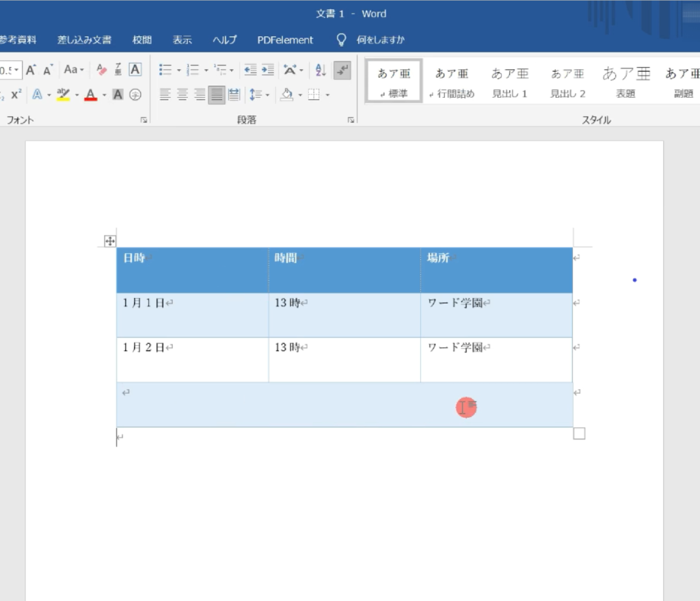
Task: Click the increase font size icon
Action: pyautogui.click(x=31, y=70)
